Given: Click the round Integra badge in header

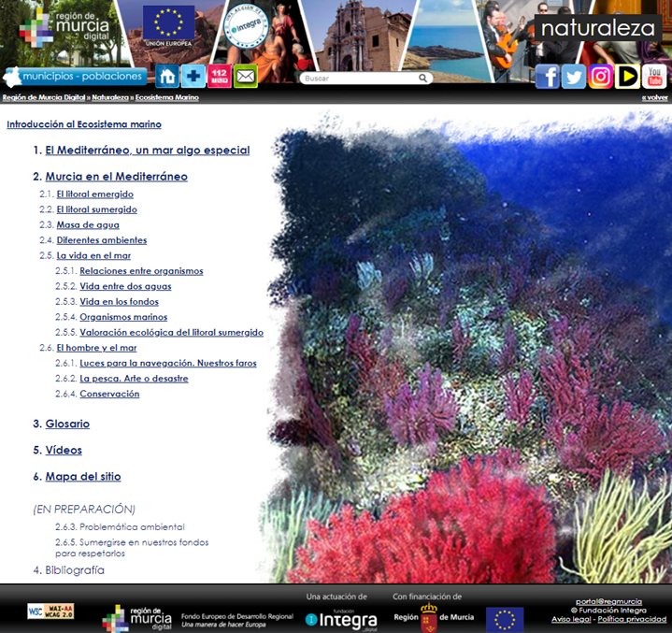Looking at the screenshot, I should tap(247, 26).
